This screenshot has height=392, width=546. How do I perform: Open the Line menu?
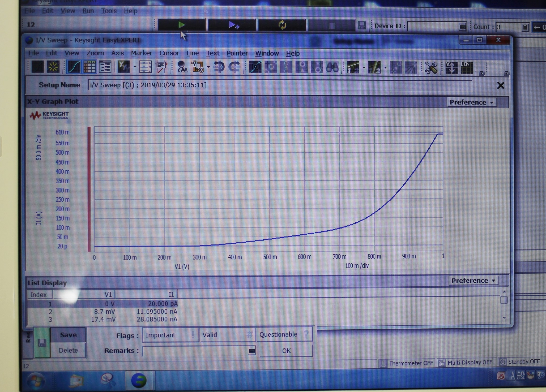click(x=193, y=53)
